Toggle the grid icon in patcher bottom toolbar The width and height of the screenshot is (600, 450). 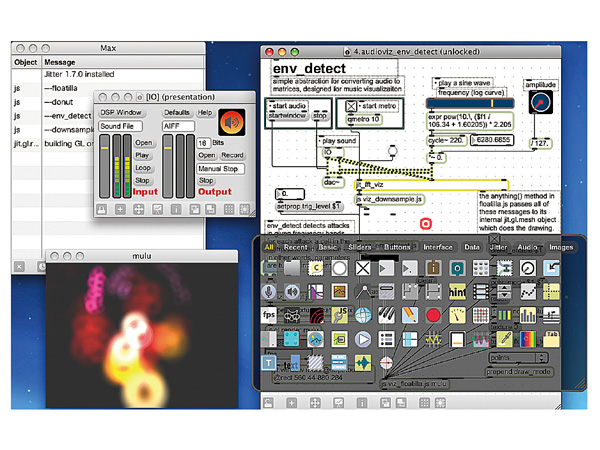click(424, 403)
